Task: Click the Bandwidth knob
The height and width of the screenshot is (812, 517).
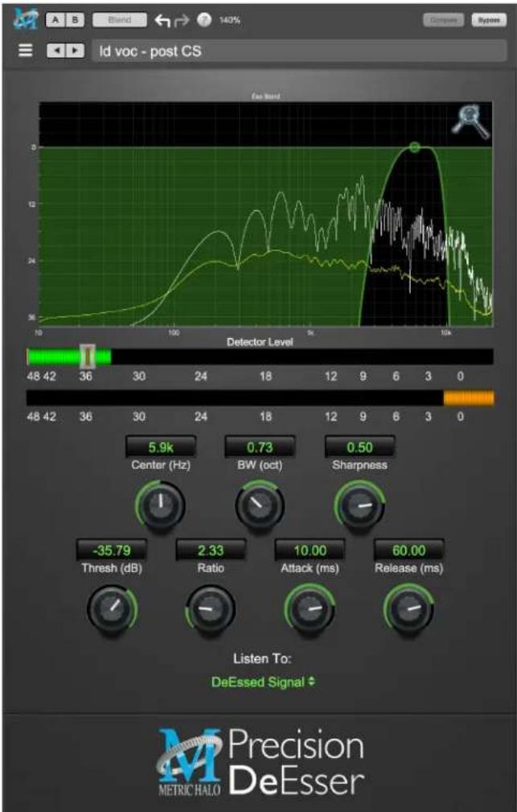Action: (260, 505)
